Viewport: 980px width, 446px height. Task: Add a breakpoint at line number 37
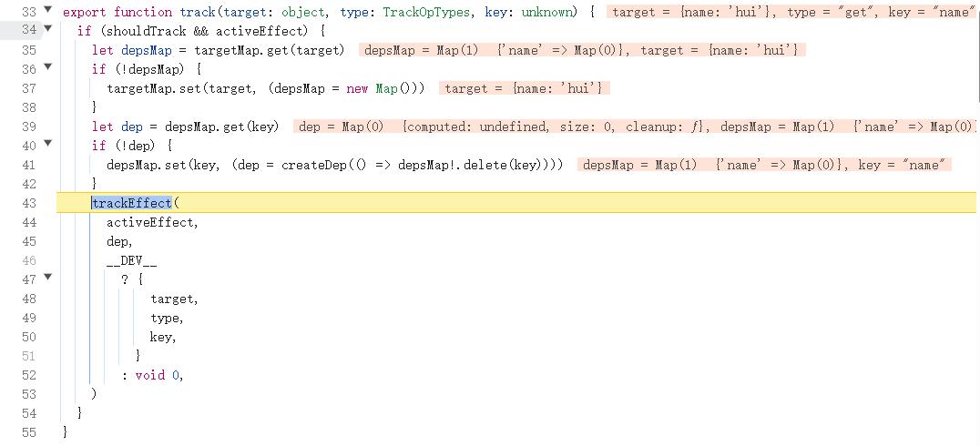click(27, 88)
